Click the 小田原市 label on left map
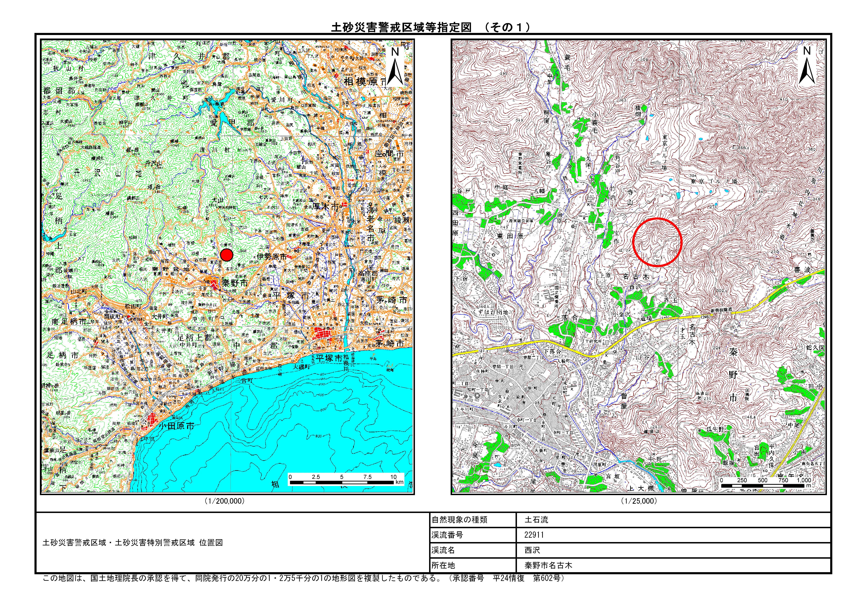The height and width of the screenshot is (614, 868). [x=176, y=426]
